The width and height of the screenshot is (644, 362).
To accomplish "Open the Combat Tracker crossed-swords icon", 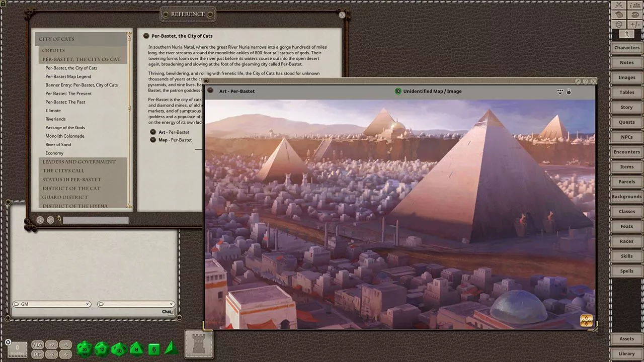I will click(x=619, y=5).
